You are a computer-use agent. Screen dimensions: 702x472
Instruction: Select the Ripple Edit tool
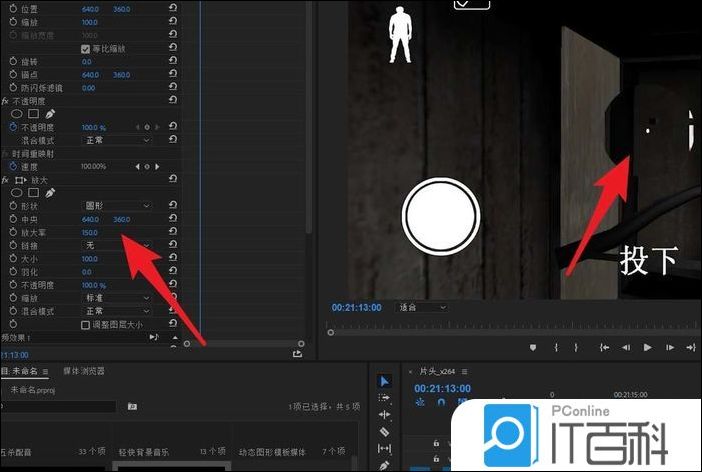pos(384,415)
